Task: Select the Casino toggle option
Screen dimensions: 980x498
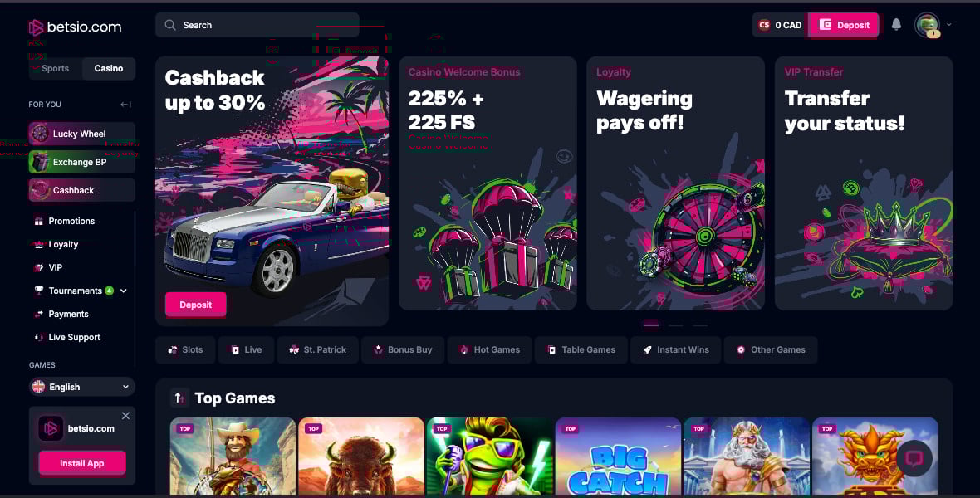Action: [x=109, y=68]
